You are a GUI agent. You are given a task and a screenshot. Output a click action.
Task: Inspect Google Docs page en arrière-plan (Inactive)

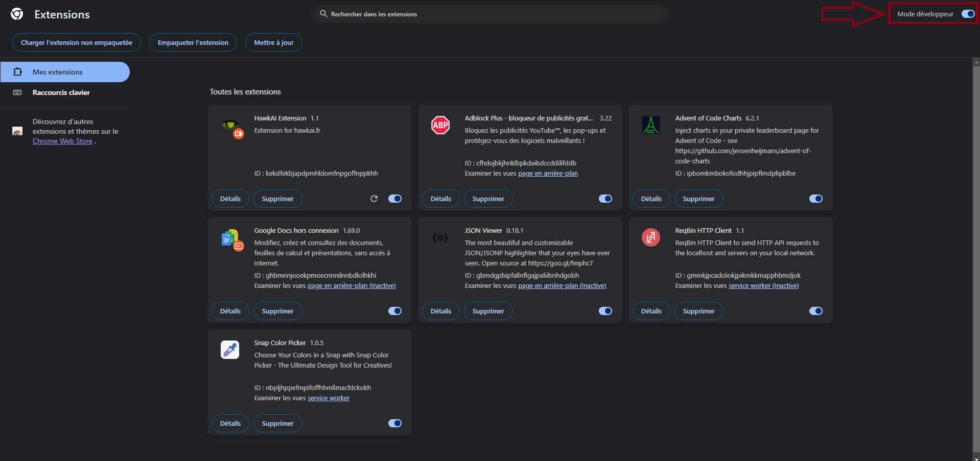coord(352,286)
